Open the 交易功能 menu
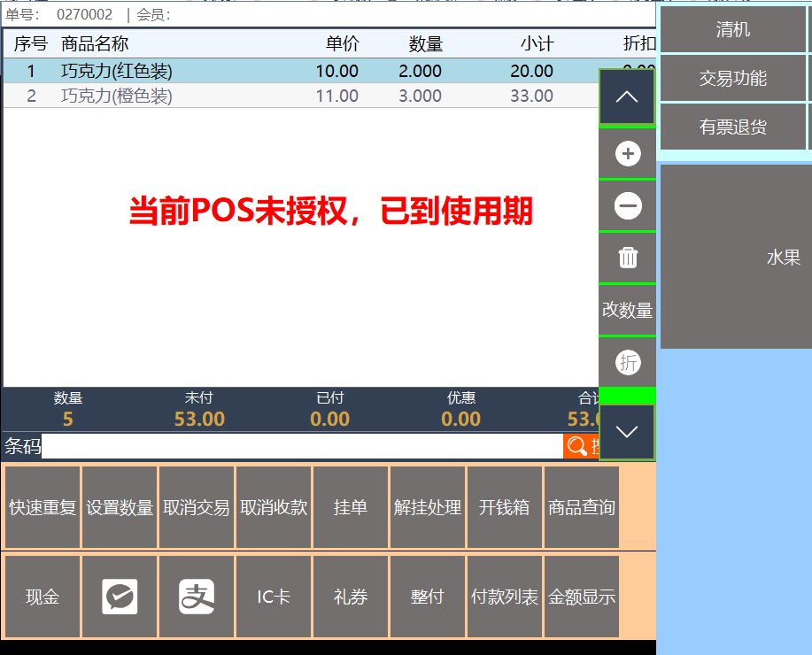This screenshot has height=655, width=812. 732,79
